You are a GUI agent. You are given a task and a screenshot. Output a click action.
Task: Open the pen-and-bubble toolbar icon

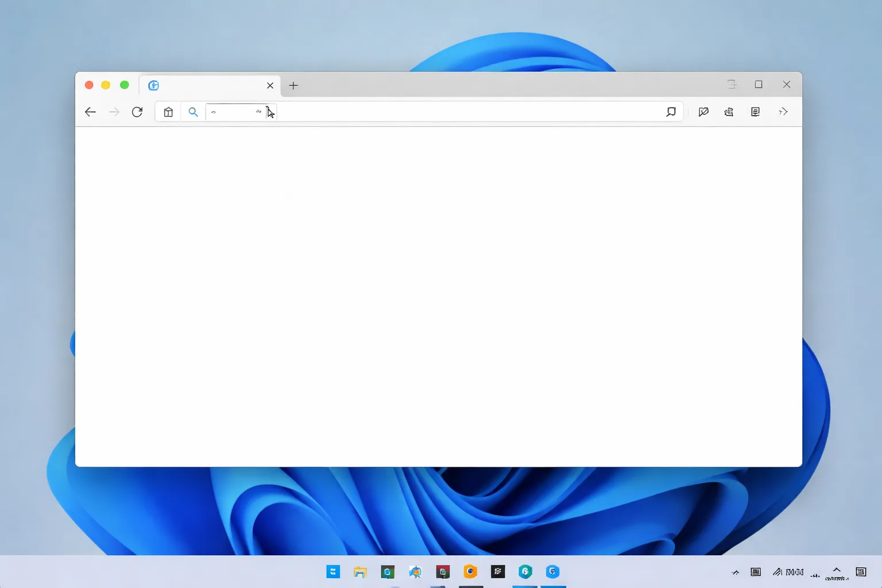pyautogui.click(x=703, y=112)
